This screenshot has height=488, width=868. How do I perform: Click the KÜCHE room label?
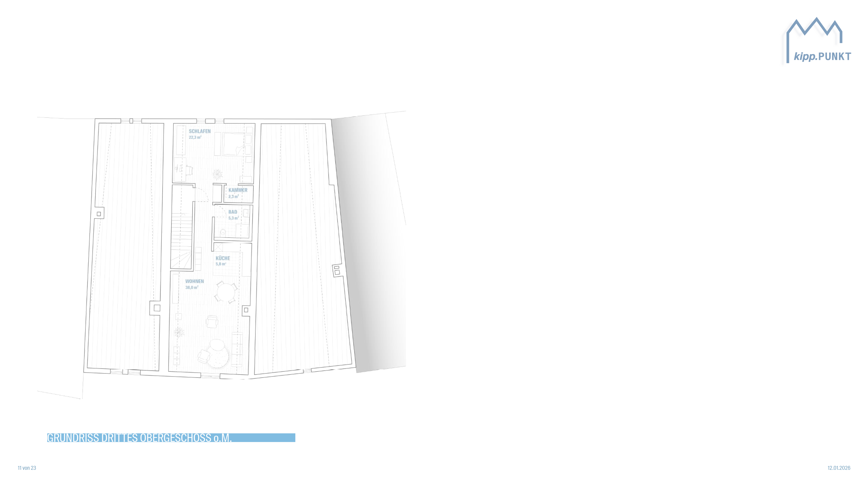pos(223,258)
